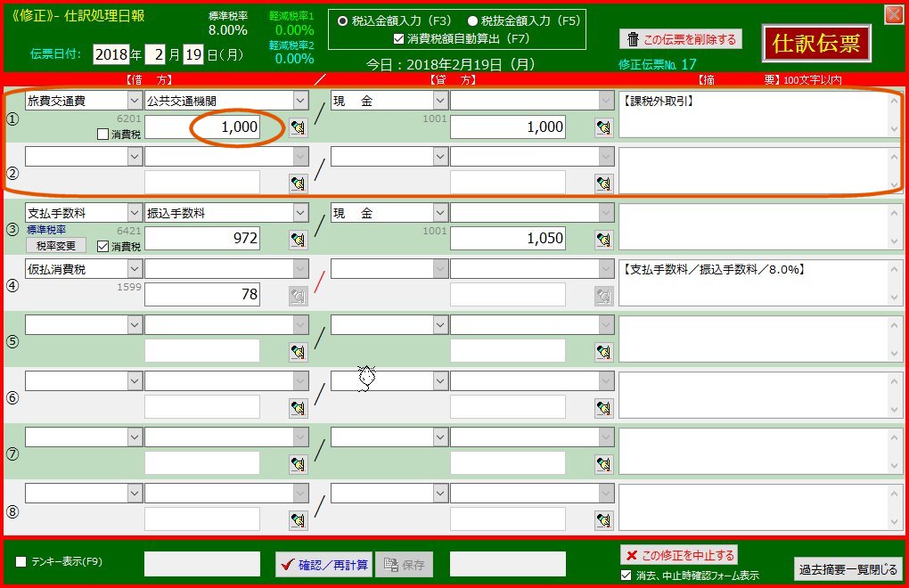Open 支払手数料 account dropdown in row 3
Image resolution: width=909 pixels, height=588 pixels.
point(135,213)
